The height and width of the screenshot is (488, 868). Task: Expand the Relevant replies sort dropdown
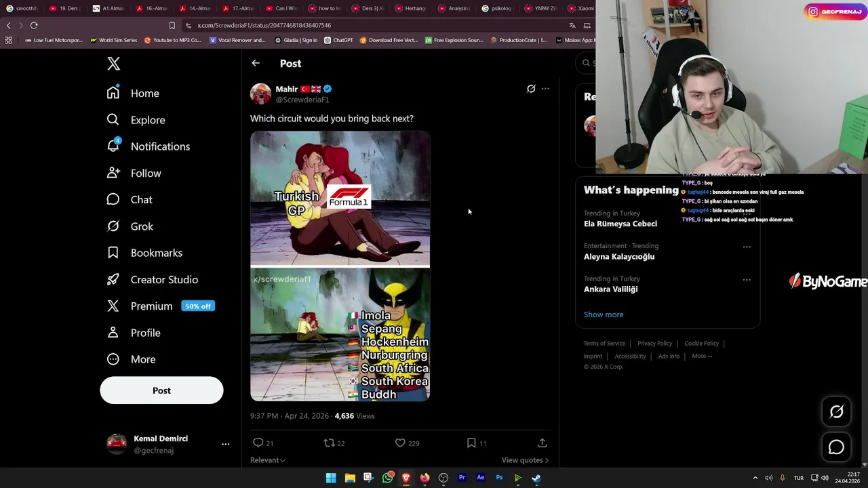268,460
